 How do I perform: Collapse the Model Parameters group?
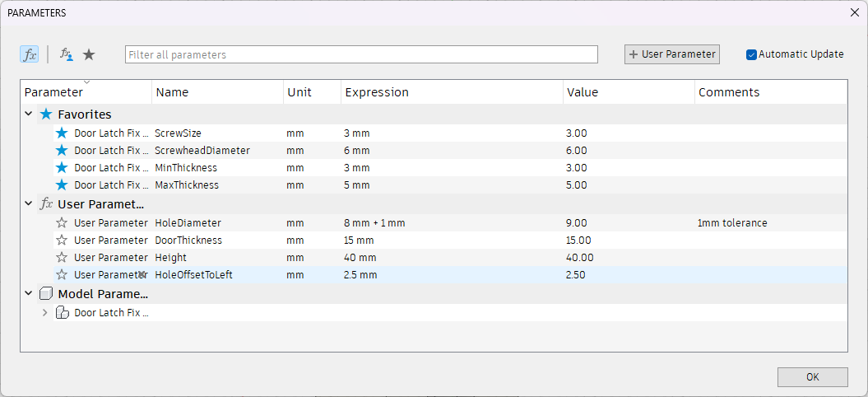pyautogui.click(x=29, y=294)
